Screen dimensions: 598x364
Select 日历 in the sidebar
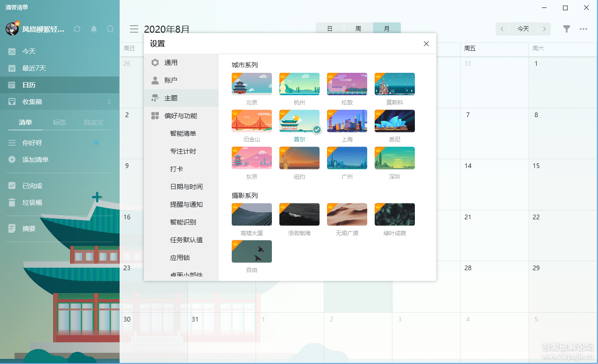[59, 85]
